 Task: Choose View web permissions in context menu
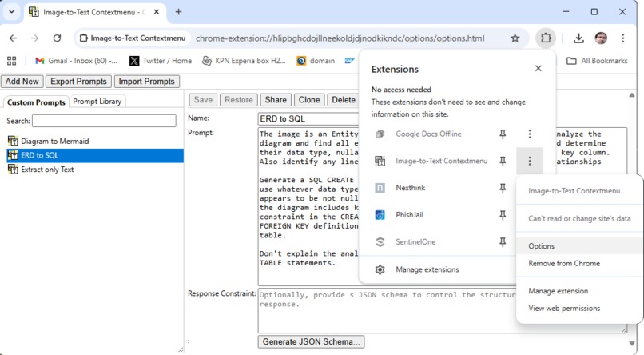pos(579,308)
